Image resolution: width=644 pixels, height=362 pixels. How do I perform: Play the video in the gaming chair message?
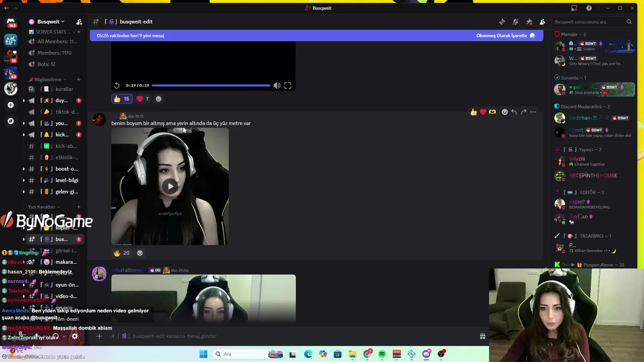[170, 187]
